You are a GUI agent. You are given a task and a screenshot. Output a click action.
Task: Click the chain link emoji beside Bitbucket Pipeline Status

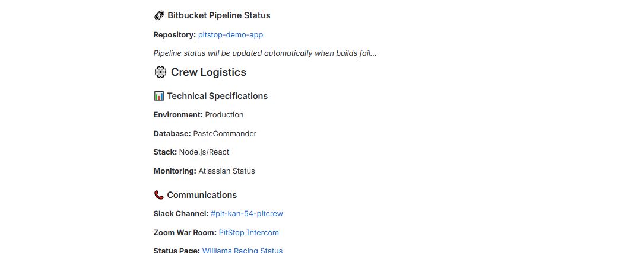pyautogui.click(x=159, y=15)
